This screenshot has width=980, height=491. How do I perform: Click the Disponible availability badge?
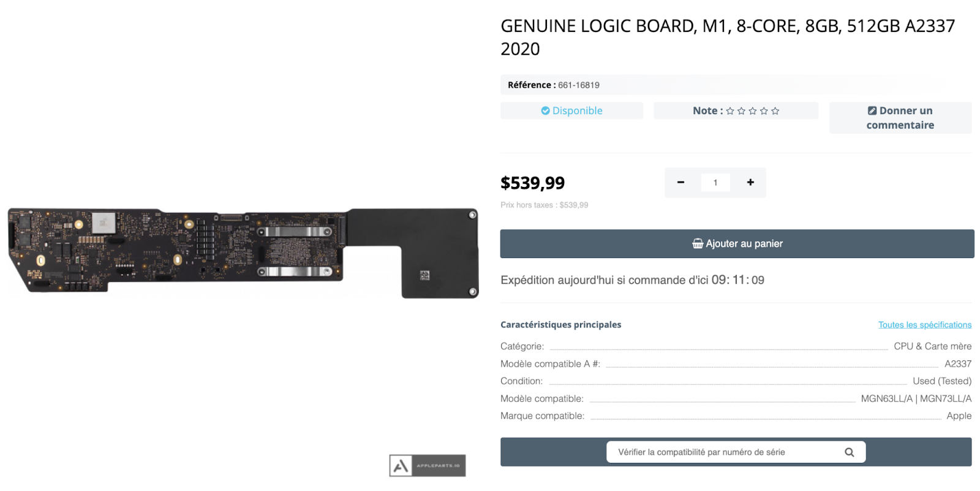pyautogui.click(x=571, y=111)
